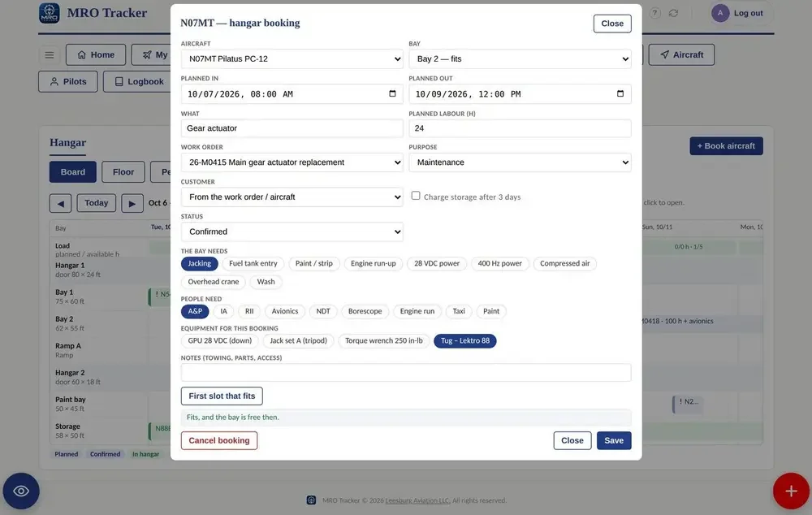Image resolution: width=812 pixels, height=515 pixels.
Task: Toggle GPU 28 VDC (down) equipment chip
Action: click(219, 341)
